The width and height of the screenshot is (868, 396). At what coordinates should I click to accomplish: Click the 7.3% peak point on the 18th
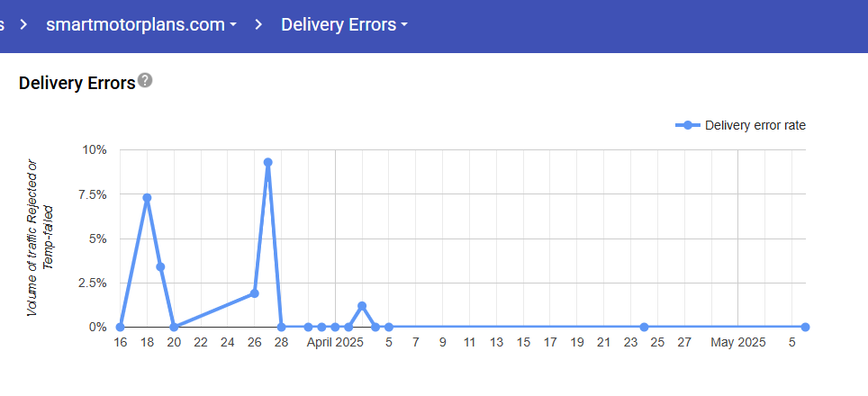[x=147, y=198]
